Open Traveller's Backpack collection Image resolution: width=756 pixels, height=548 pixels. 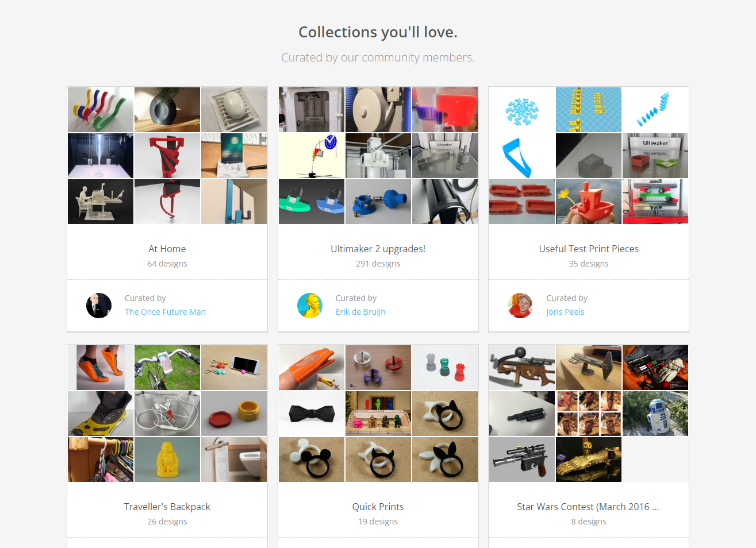coord(167,507)
